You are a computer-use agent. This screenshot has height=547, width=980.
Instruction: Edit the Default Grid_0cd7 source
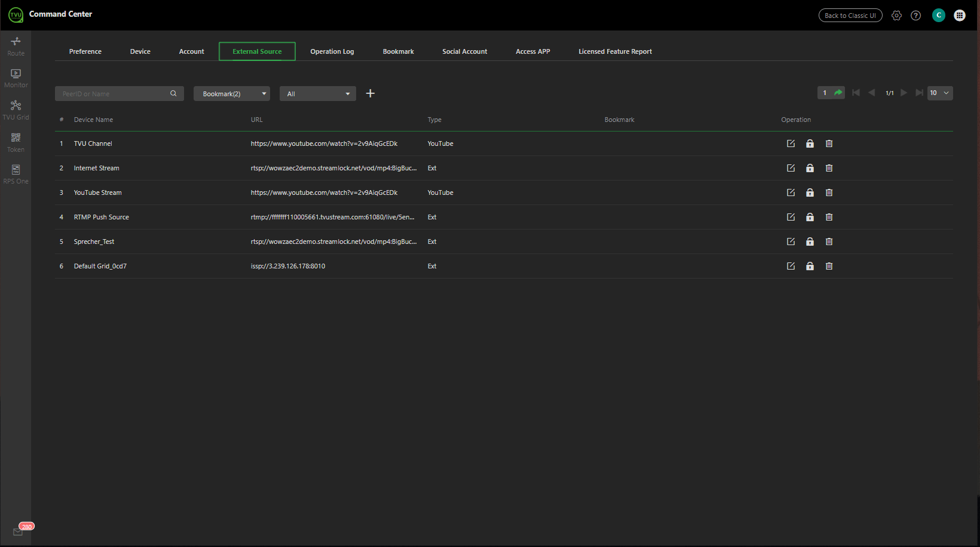[x=791, y=266]
